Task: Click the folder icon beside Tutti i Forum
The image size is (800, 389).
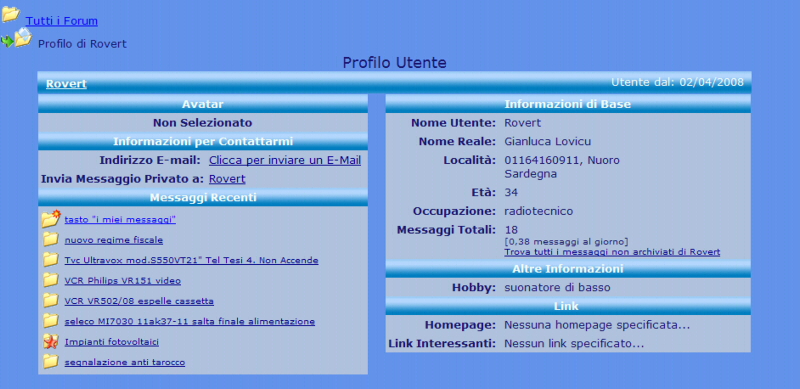Action: (11, 14)
